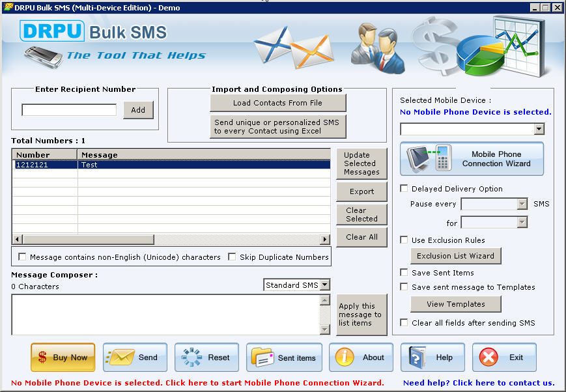The width and height of the screenshot is (566, 392).
Task: Click the envelope icon on the Send button
Action: pyautogui.click(x=120, y=357)
